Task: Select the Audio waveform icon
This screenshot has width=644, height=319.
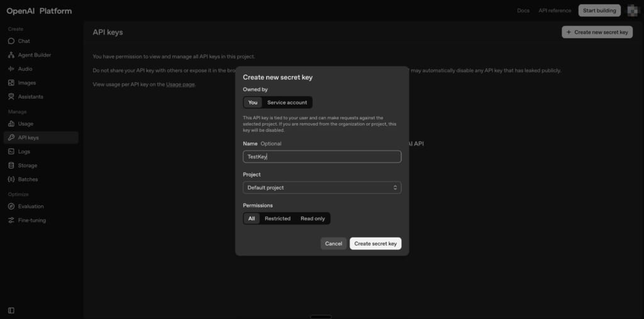Action: tap(11, 69)
